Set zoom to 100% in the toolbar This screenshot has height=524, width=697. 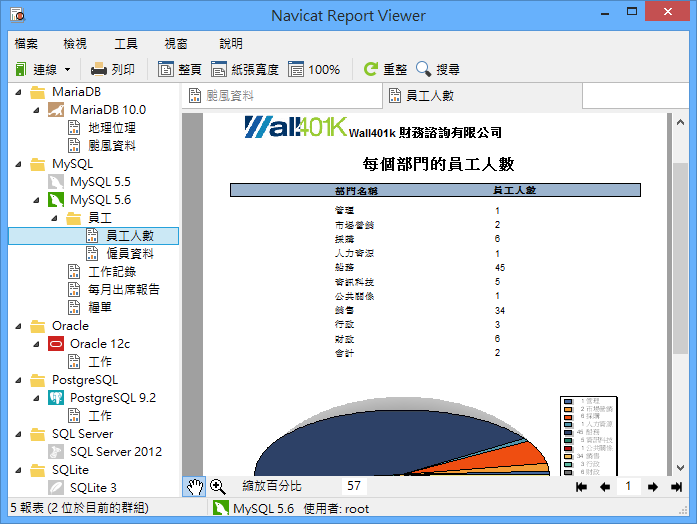314,69
